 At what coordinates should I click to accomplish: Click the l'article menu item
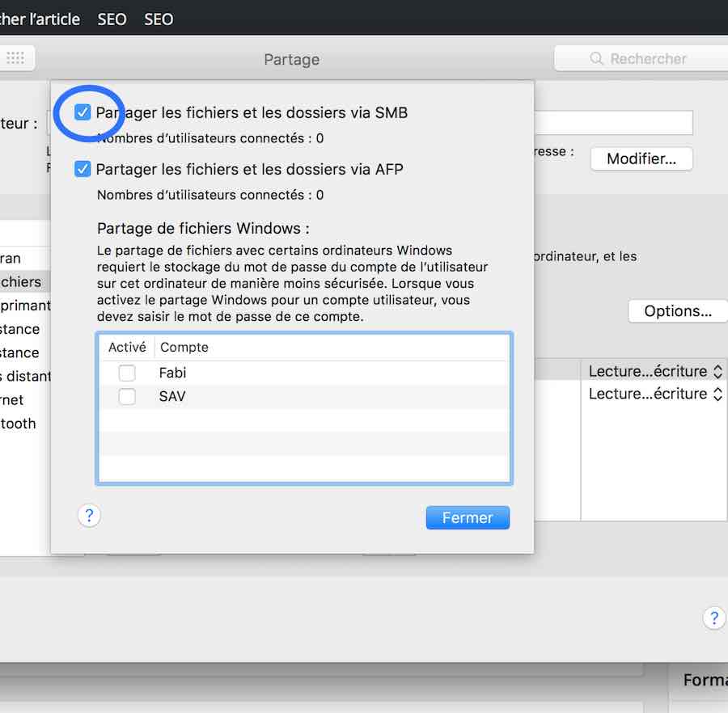tap(40, 19)
